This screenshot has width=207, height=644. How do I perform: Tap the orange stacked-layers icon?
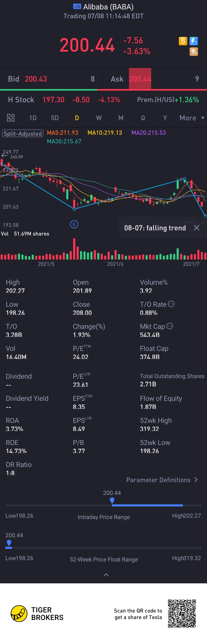(x=194, y=51)
